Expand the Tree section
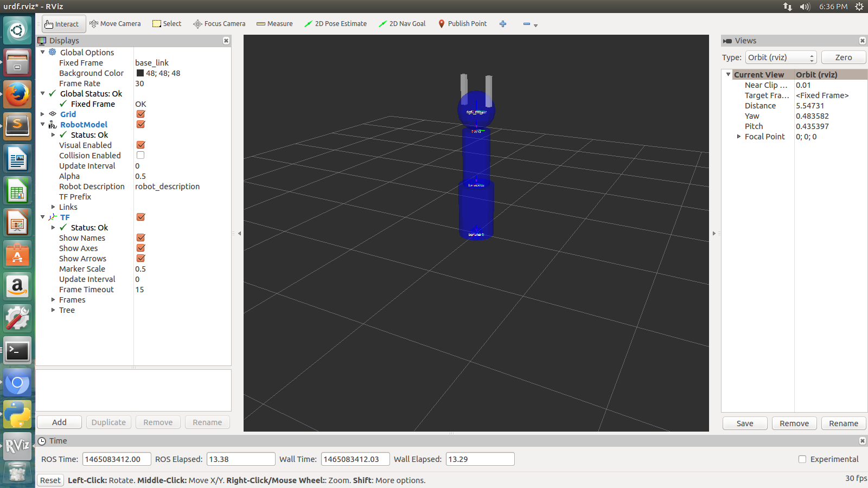The image size is (868, 488). pos(53,310)
